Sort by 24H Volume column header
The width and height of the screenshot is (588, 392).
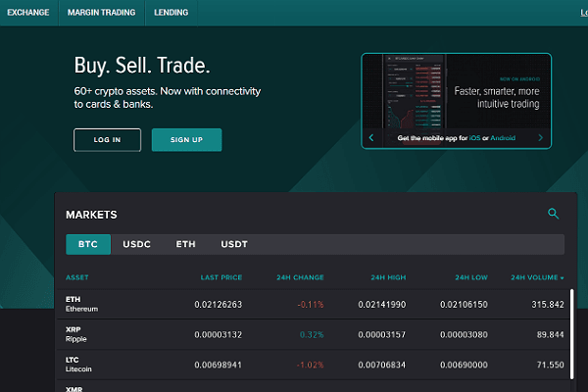point(537,277)
